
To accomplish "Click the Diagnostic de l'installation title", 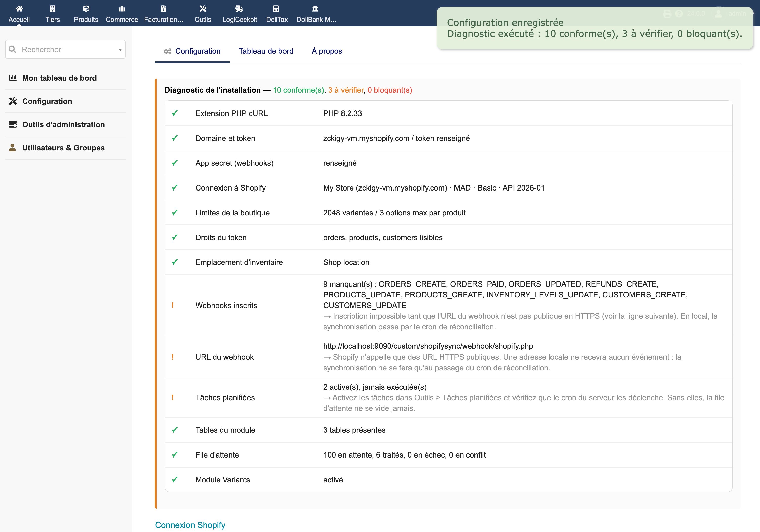I will pos(213,90).
